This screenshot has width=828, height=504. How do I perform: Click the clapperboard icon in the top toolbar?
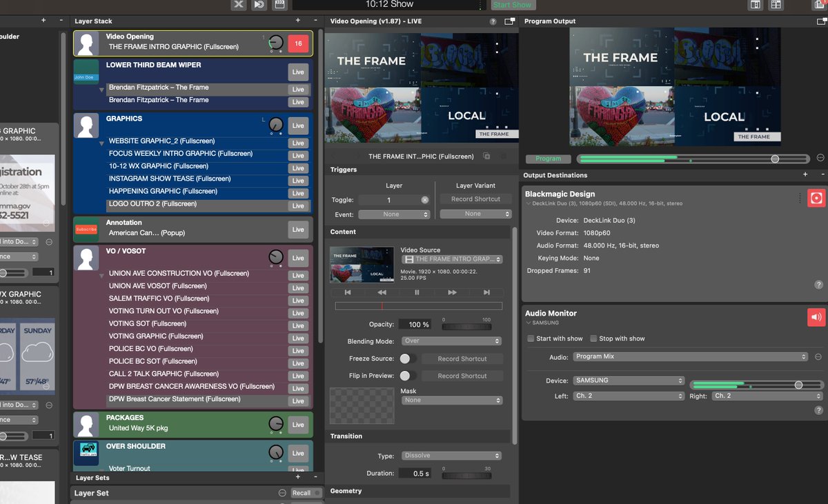279,4
